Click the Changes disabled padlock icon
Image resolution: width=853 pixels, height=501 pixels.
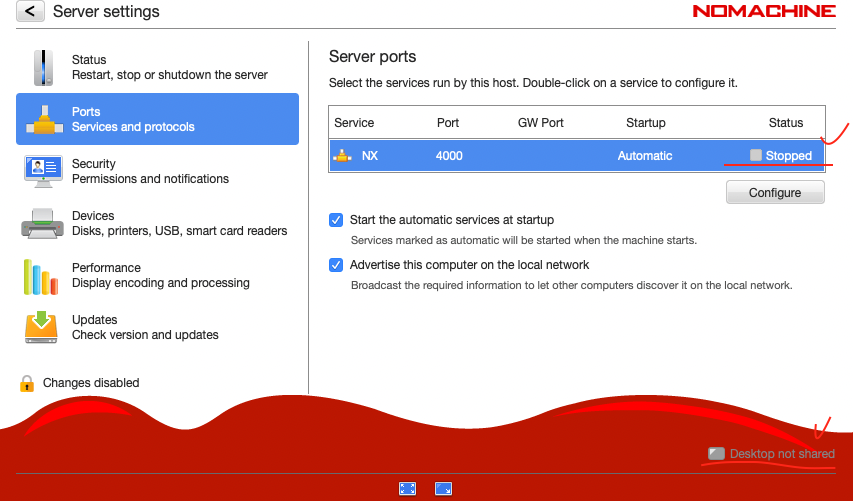27,384
